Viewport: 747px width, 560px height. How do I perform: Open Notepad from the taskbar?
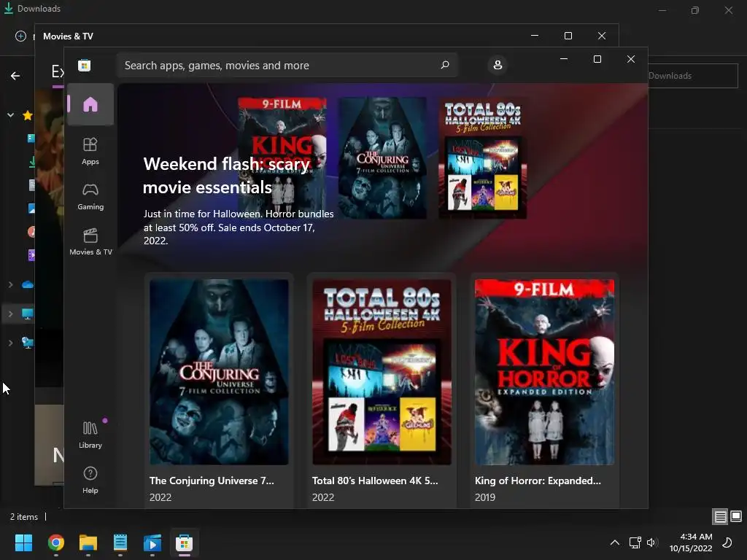coord(120,542)
